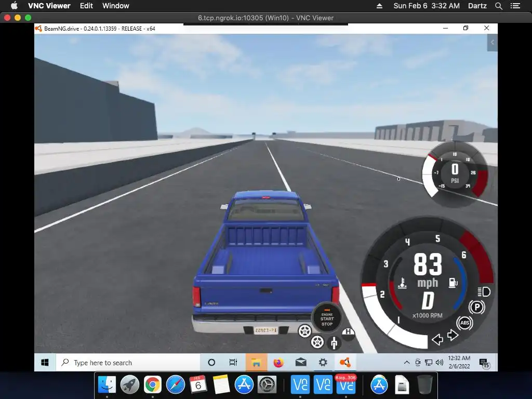Image resolution: width=532 pixels, height=399 pixels.
Task: Open the Mail app on the taskbar
Action: 301,363
